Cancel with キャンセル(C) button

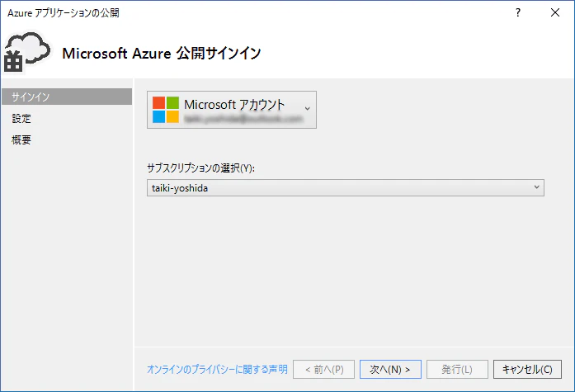[527, 369]
